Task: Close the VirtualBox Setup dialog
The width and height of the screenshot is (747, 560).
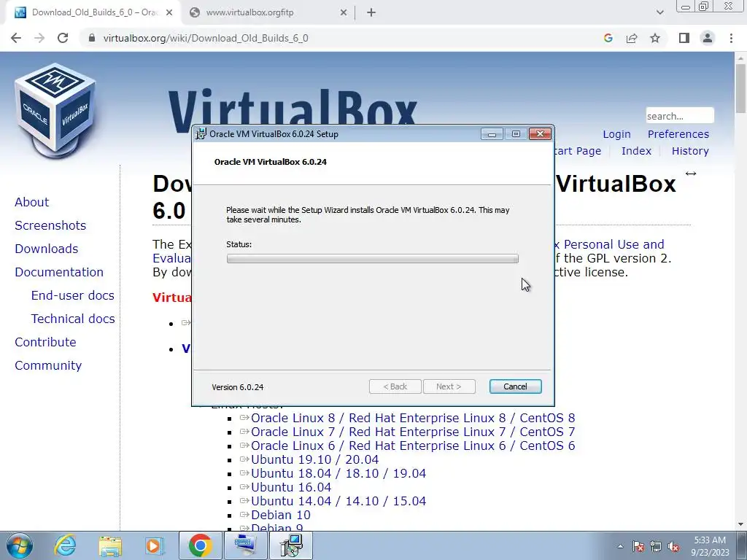Action: click(541, 134)
